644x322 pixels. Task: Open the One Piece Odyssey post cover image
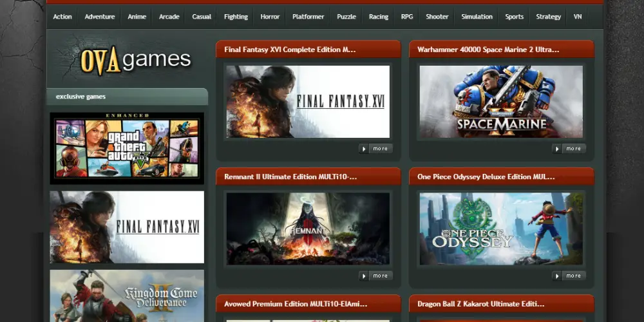[x=501, y=229]
